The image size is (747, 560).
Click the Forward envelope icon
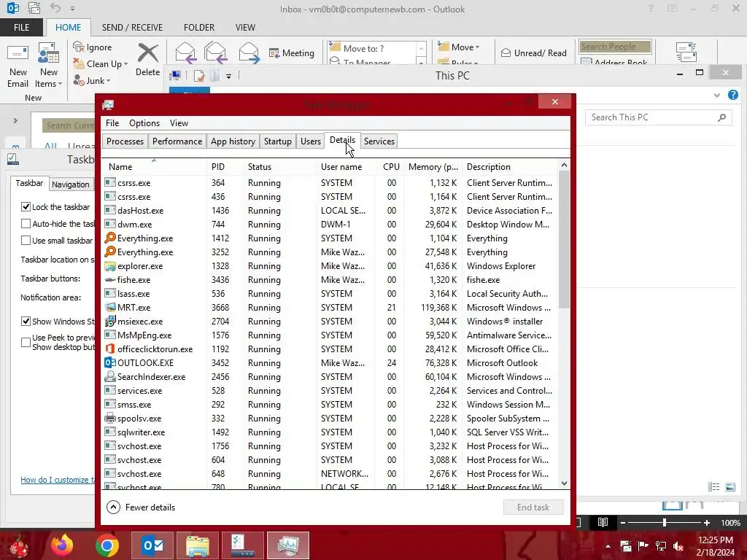[x=249, y=52]
